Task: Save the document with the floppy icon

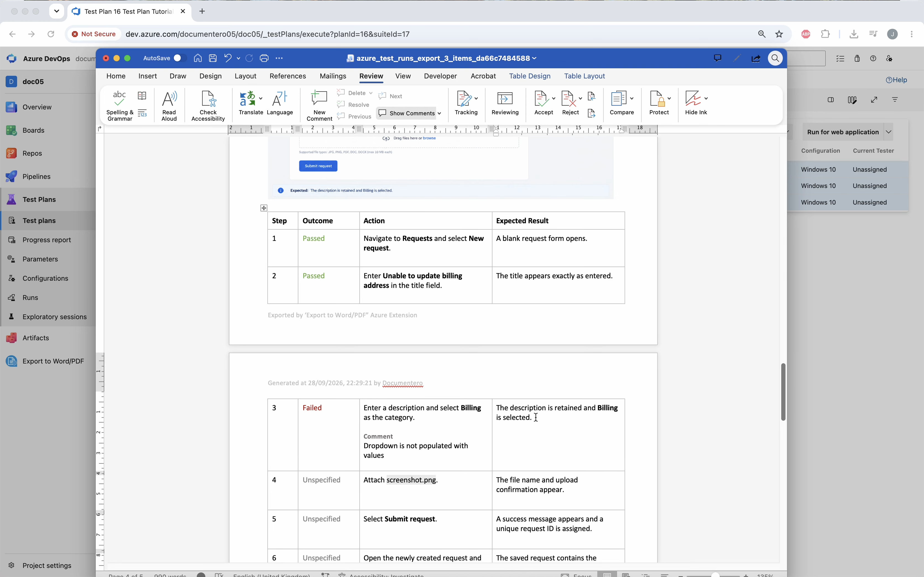Action: click(x=213, y=58)
